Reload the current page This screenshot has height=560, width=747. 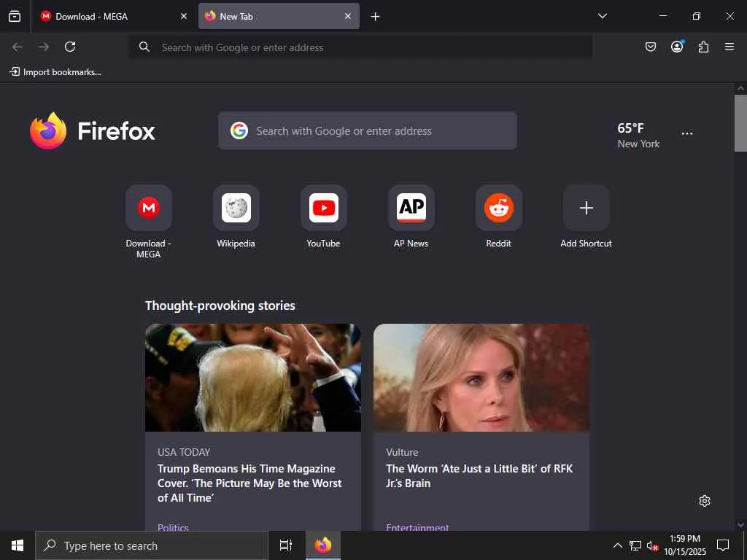point(70,47)
